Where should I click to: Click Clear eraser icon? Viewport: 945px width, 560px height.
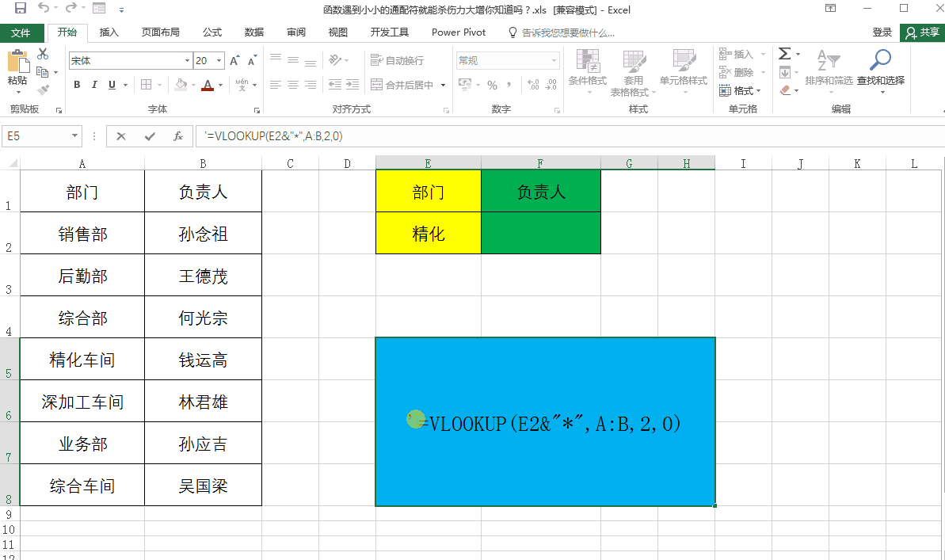click(784, 90)
